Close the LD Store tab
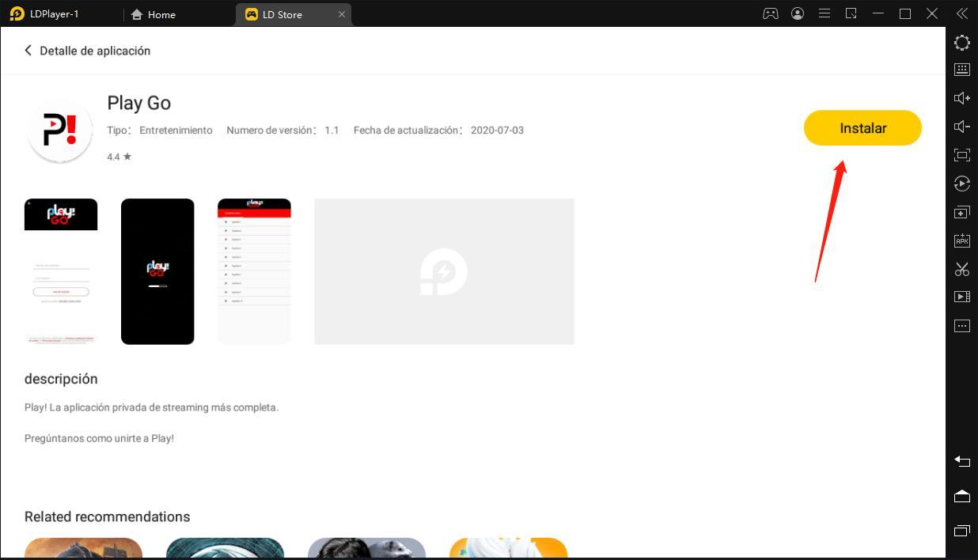978x560 pixels. coord(342,14)
